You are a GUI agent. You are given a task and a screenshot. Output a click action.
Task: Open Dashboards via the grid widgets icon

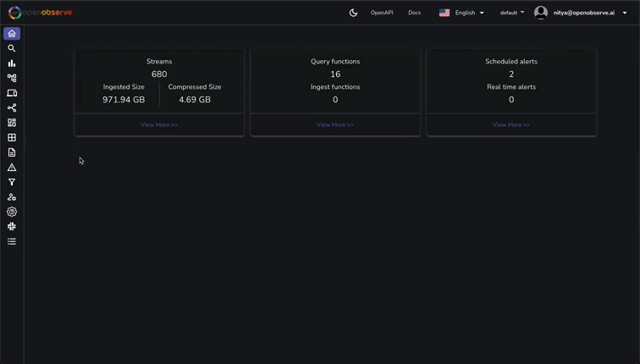point(12,123)
